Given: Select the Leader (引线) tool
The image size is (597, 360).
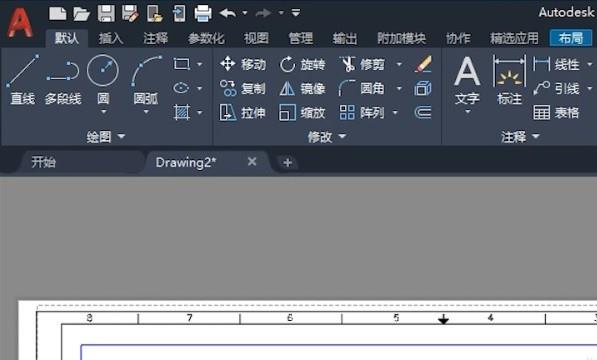Looking at the screenshot, I should pos(556,88).
